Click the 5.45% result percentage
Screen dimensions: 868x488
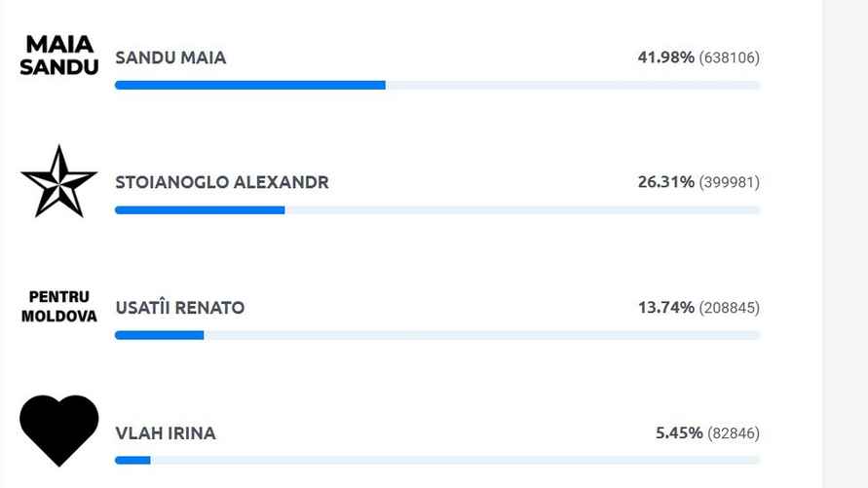point(679,432)
